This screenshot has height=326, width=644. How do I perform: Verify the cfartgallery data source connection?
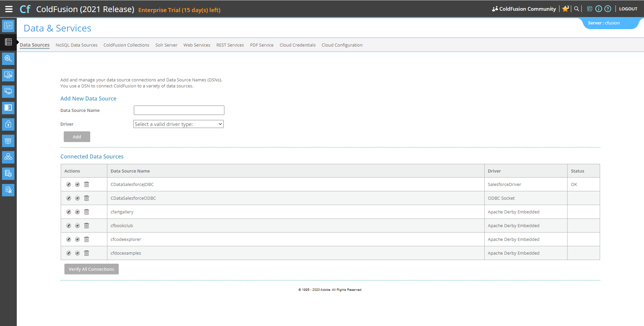pos(77,212)
